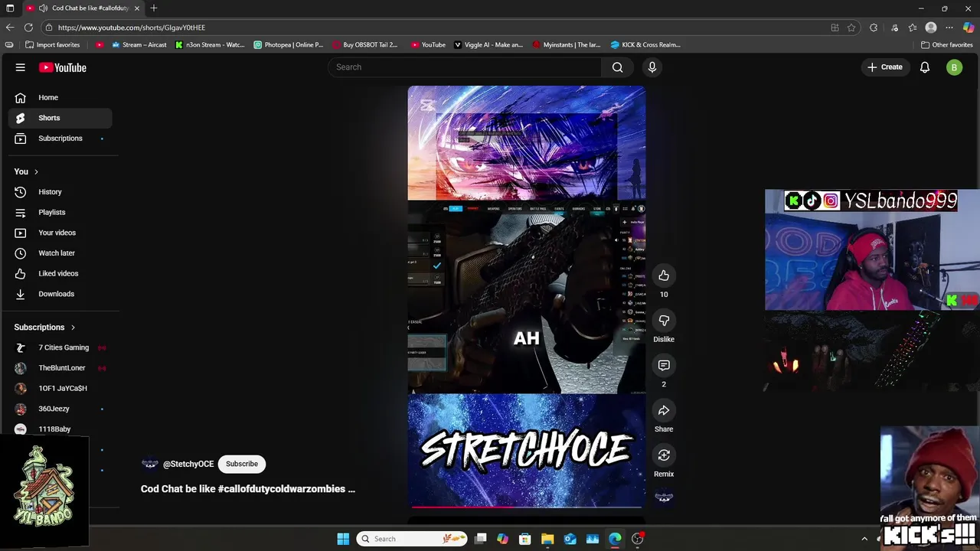Open Import favorites bookmark
Screen dimensions: 980x551
[52, 44]
